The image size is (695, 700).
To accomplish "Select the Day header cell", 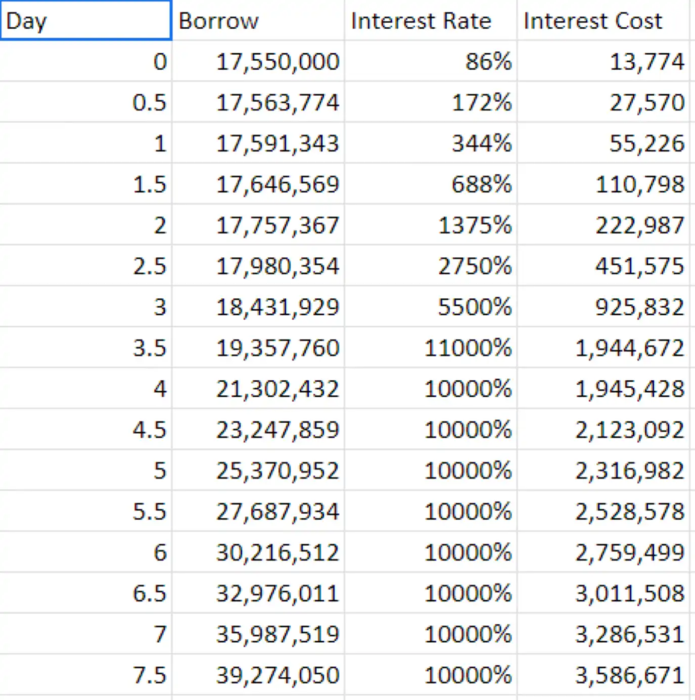I will [86, 21].
